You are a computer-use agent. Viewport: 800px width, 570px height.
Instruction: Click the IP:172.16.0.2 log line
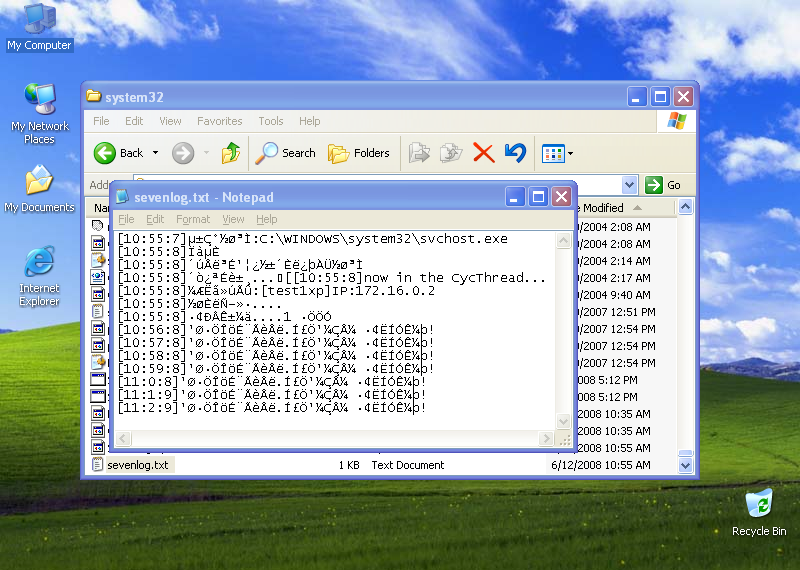point(276,291)
